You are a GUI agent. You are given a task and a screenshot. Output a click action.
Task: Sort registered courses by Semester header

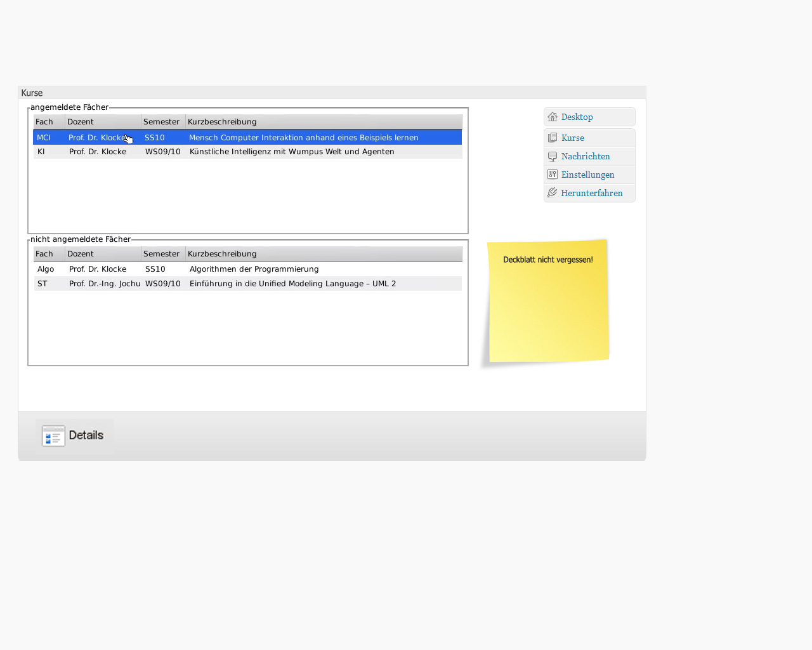tap(163, 122)
